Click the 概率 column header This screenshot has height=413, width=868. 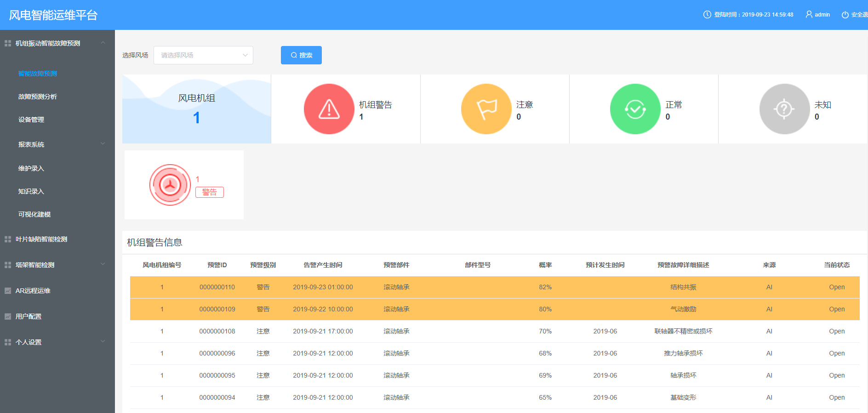tap(545, 265)
